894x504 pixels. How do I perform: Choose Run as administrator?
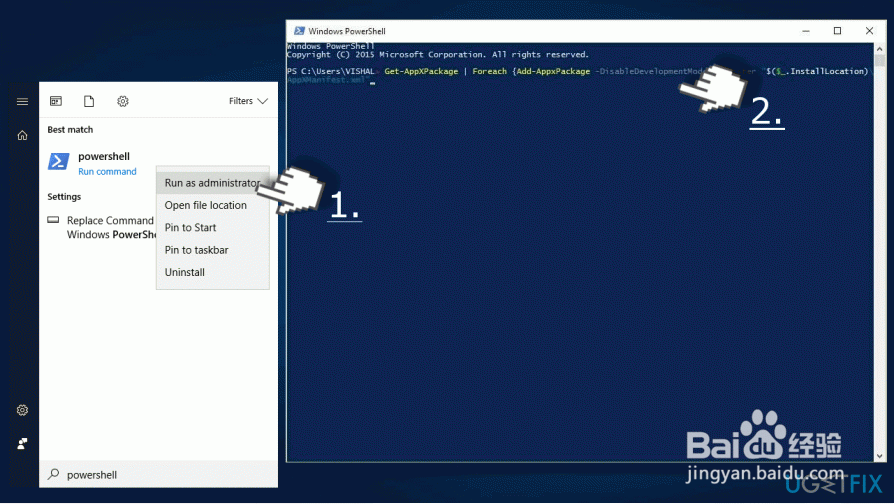tap(212, 183)
